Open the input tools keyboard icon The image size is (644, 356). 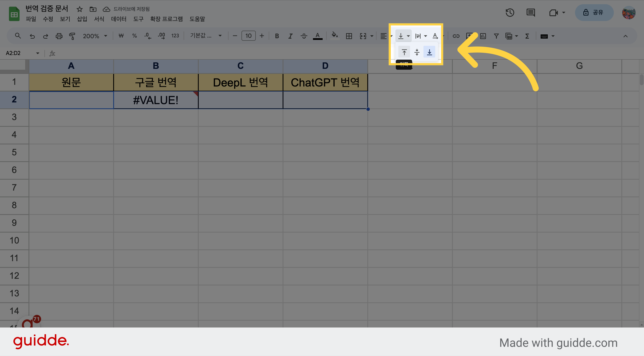pos(544,36)
